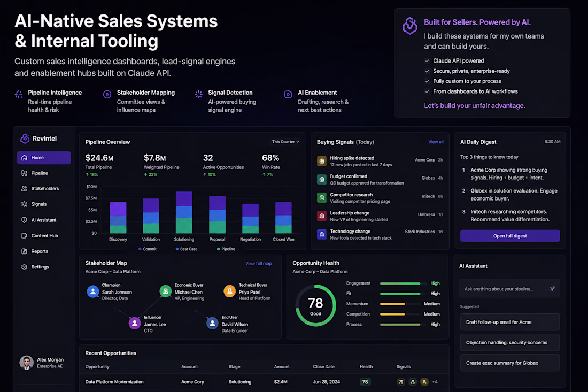Click the Pipeline Intelligence feature icon
588x392 pixels.
click(x=18, y=94)
